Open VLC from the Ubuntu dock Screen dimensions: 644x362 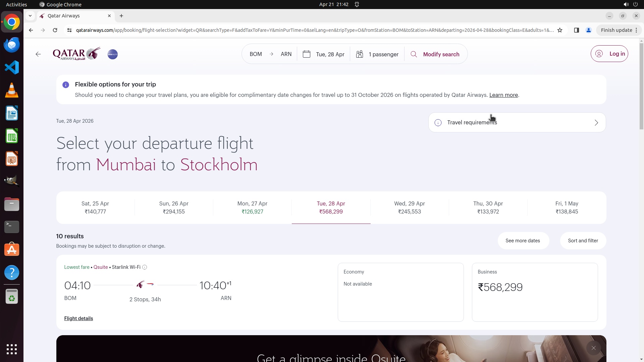12,90
